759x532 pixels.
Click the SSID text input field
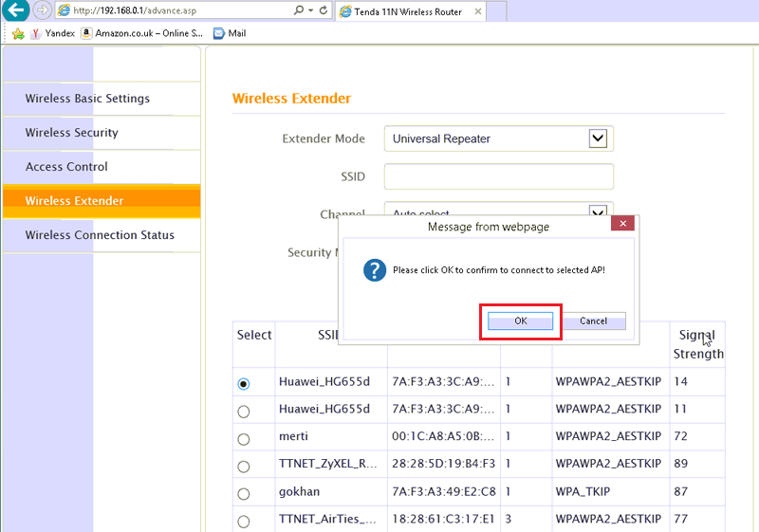point(498,176)
